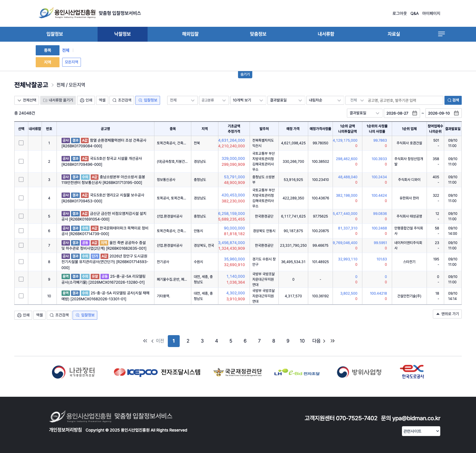Click the 내서류함 옮기기 button
Viewport: 476px width, 453px height.
pyautogui.click(x=58, y=100)
